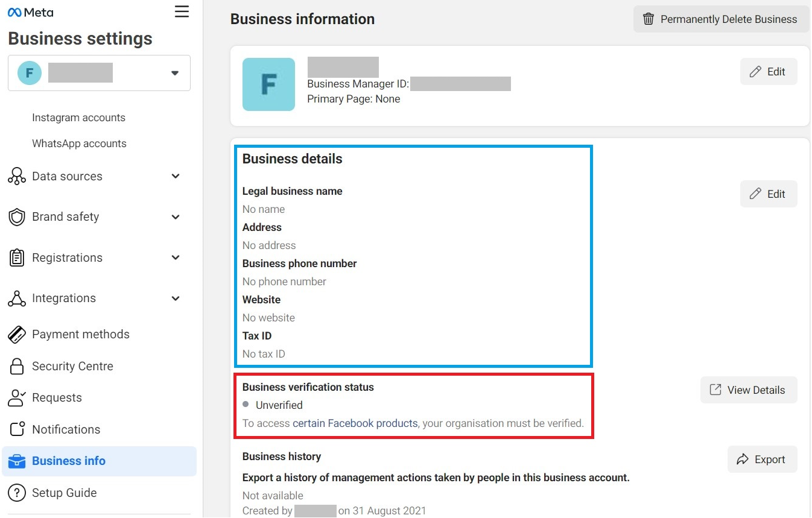This screenshot has height=518, width=812.
Task: Click the Integrations triangle icon
Action: (17, 298)
